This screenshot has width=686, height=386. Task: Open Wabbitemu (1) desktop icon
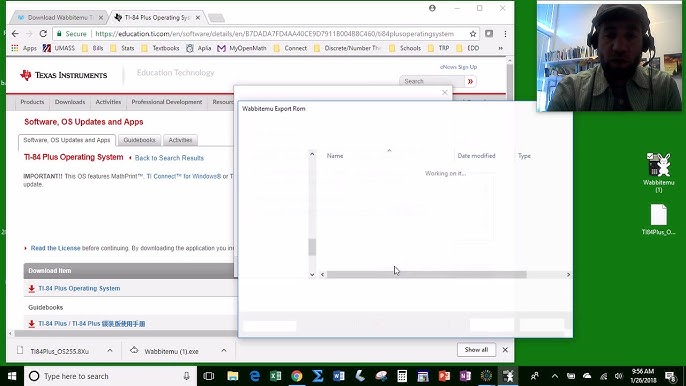pos(658,173)
